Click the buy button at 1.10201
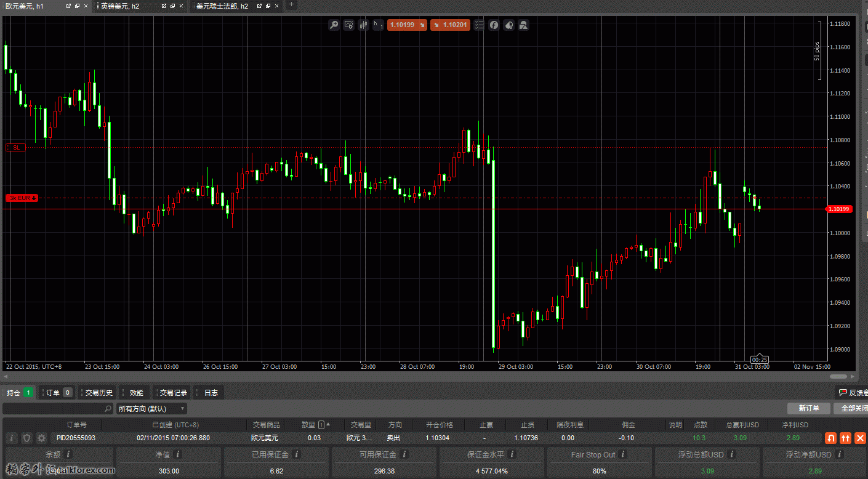The image size is (868, 479). 450,25
